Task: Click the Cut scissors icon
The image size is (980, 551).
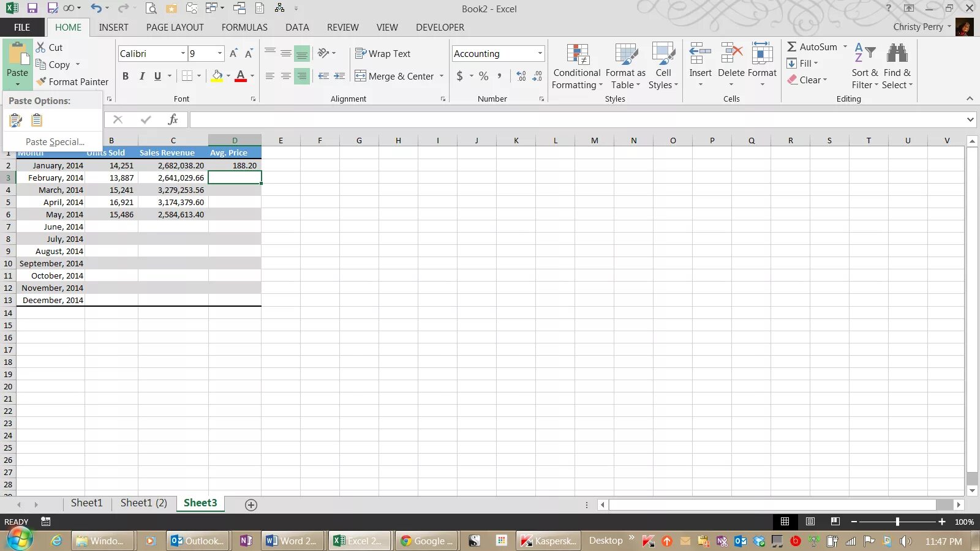Action: click(41, 47)
